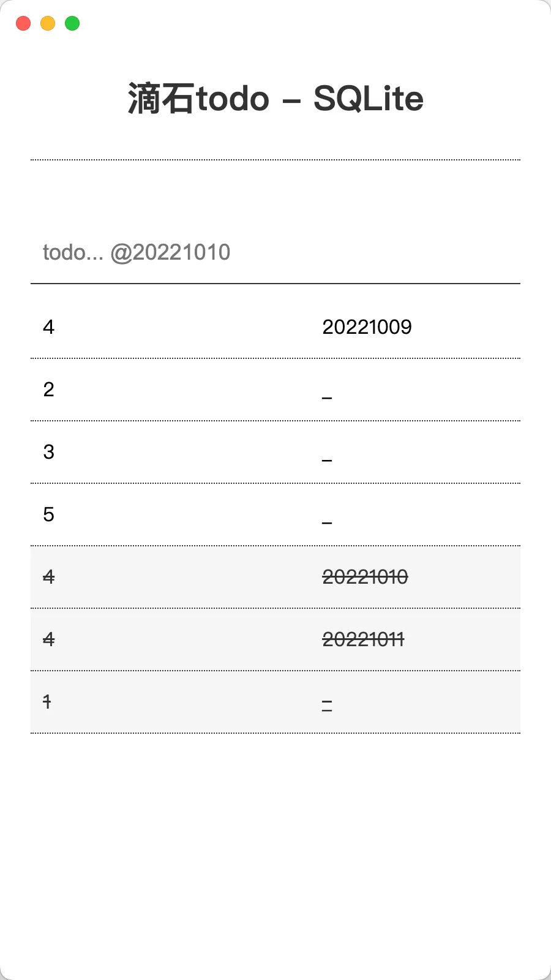Close the 滴石todo window
551x980 pixels.
tap(23, 23)
